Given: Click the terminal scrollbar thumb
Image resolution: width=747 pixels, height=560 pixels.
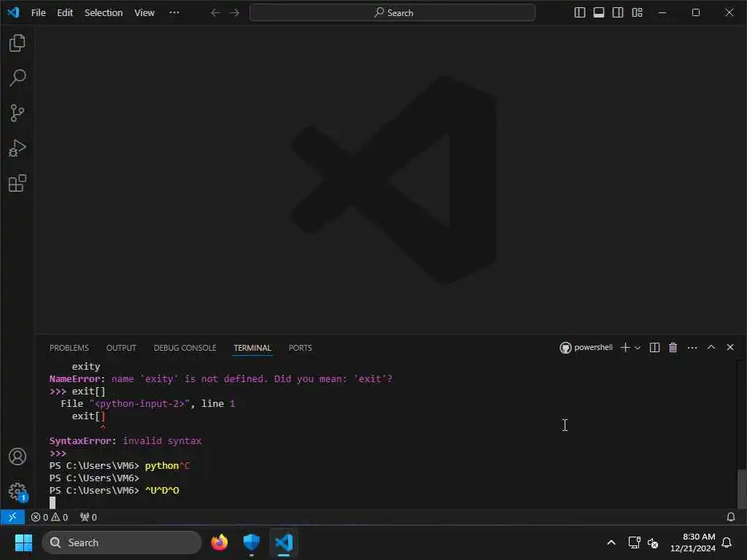Looking at the screenshot, I should tap(742, 489).
